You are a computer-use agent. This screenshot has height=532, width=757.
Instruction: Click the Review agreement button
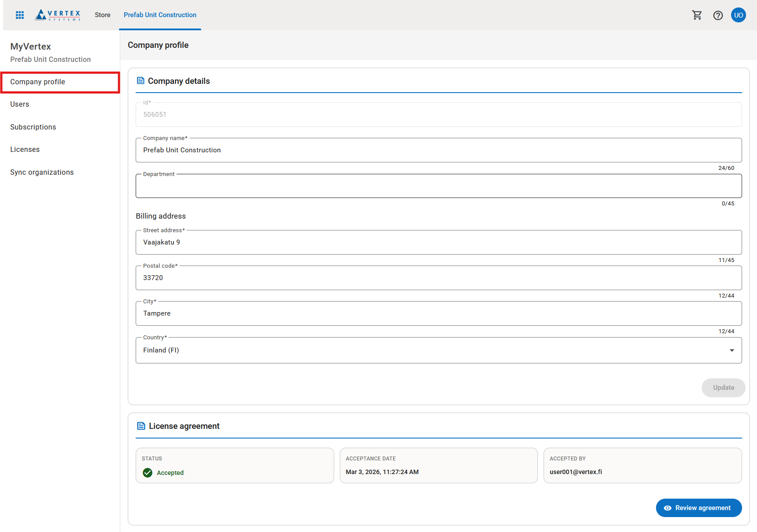[x=699, y=508]
